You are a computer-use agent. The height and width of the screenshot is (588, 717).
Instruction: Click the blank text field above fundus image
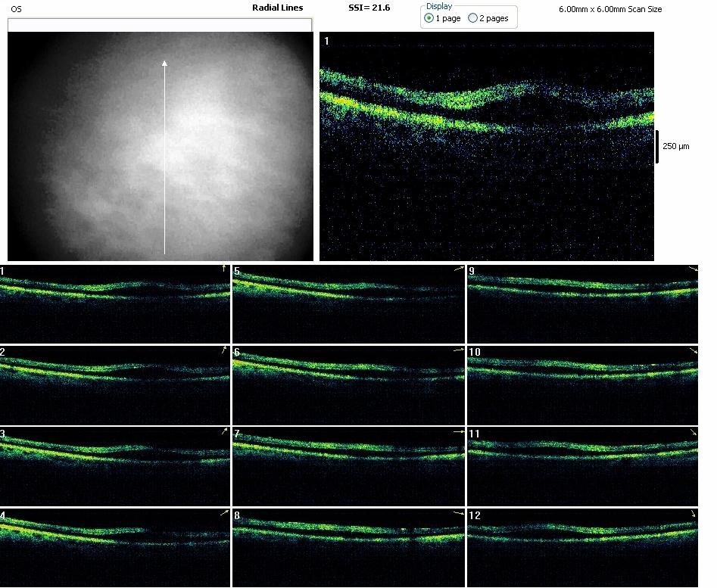160,25
